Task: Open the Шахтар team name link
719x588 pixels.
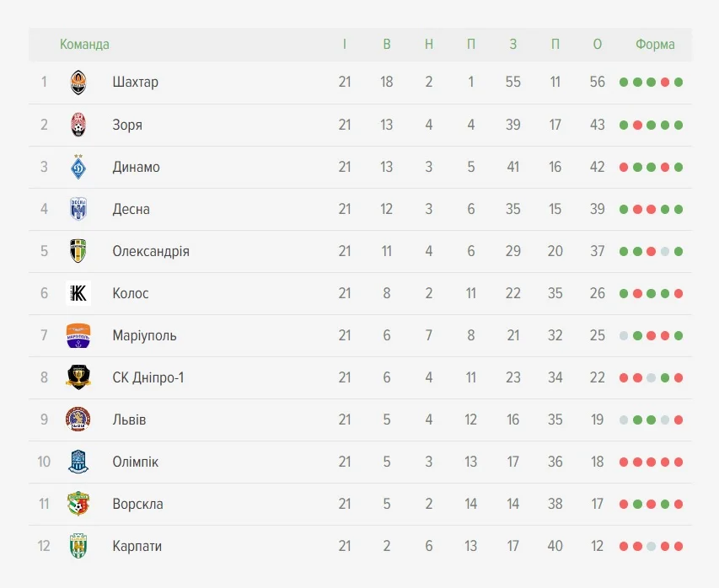Action: [x=135, y=83]
